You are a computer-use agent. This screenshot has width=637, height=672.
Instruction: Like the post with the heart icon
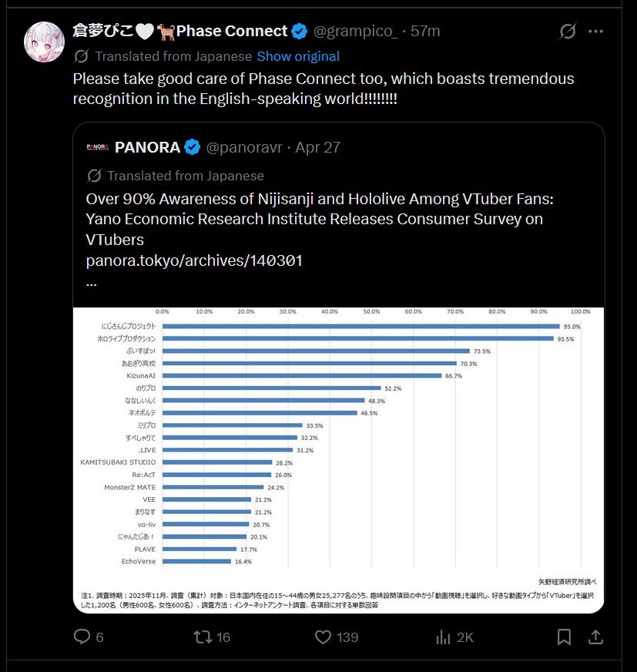[x=324, y=637]
